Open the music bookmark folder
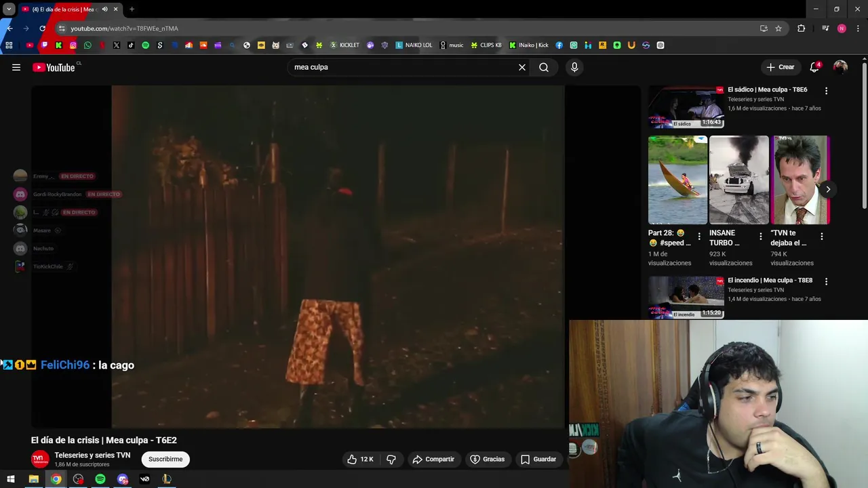Viewport: 868px width, 488px height. pos(452,45)
